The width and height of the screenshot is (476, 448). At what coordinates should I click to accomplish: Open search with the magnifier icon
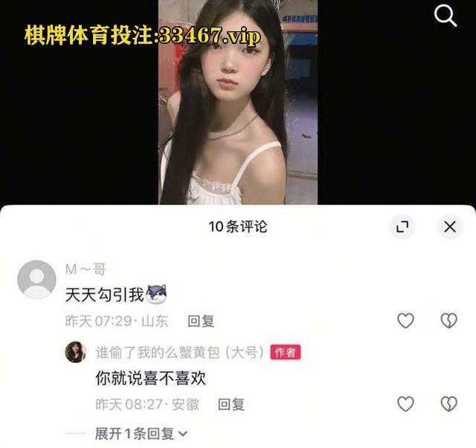coord(446,16)
